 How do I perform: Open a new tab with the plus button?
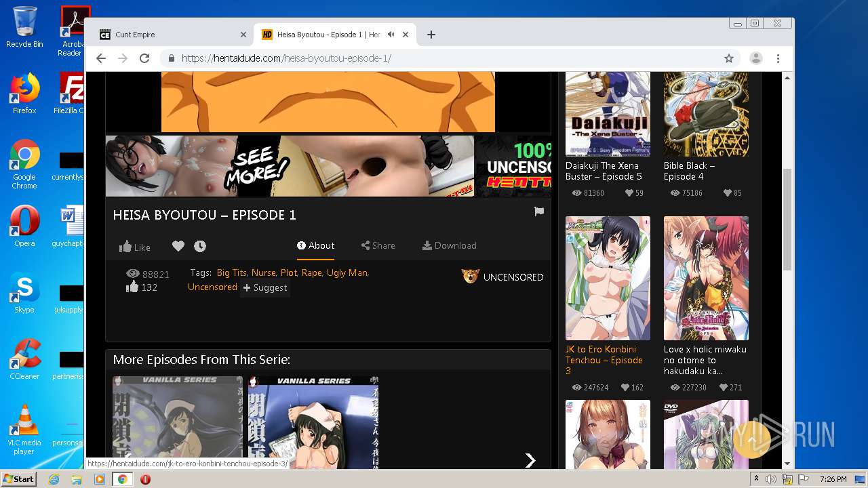431,35
